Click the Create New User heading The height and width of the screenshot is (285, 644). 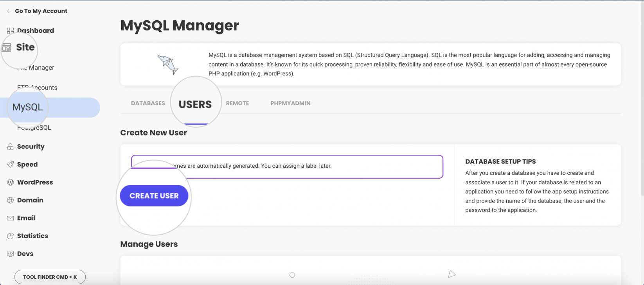pos(153,133)
